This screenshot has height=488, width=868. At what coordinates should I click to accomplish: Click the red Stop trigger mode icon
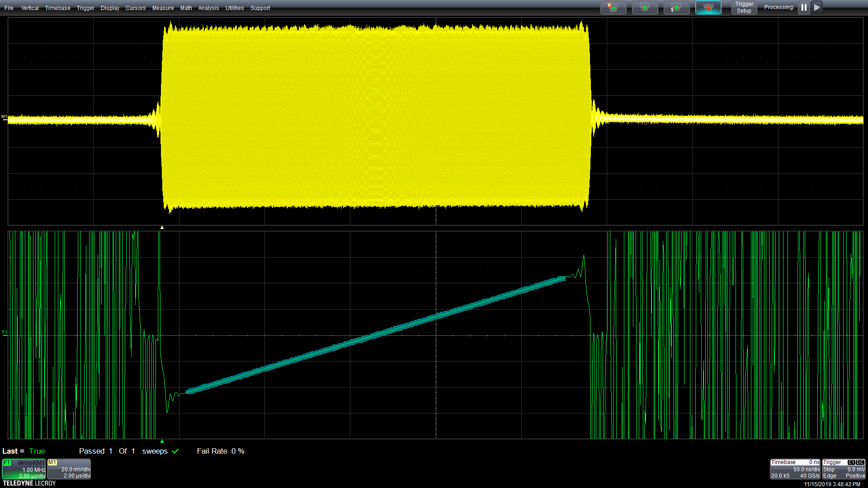tap(708, 8)
